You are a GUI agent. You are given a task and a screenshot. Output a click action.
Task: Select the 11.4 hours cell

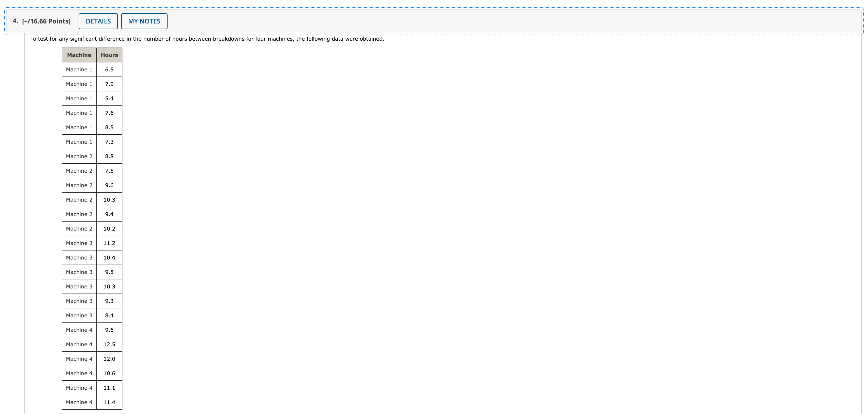point(109,402)
